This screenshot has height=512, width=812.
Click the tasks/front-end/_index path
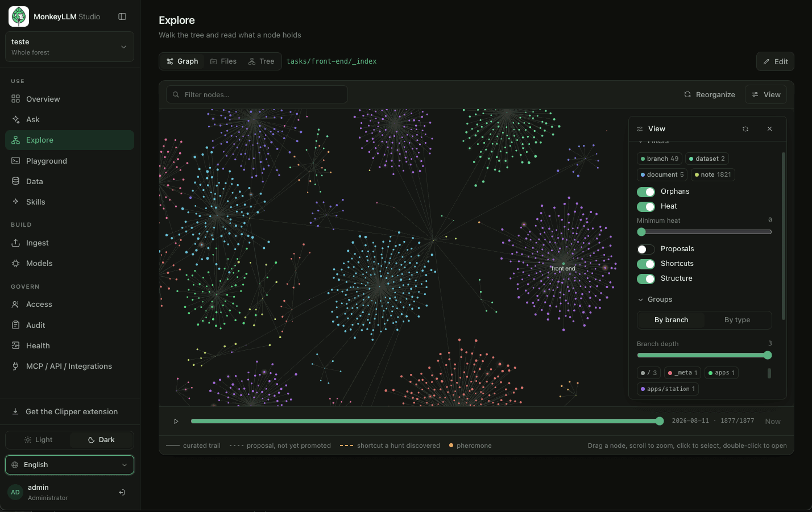332,61
